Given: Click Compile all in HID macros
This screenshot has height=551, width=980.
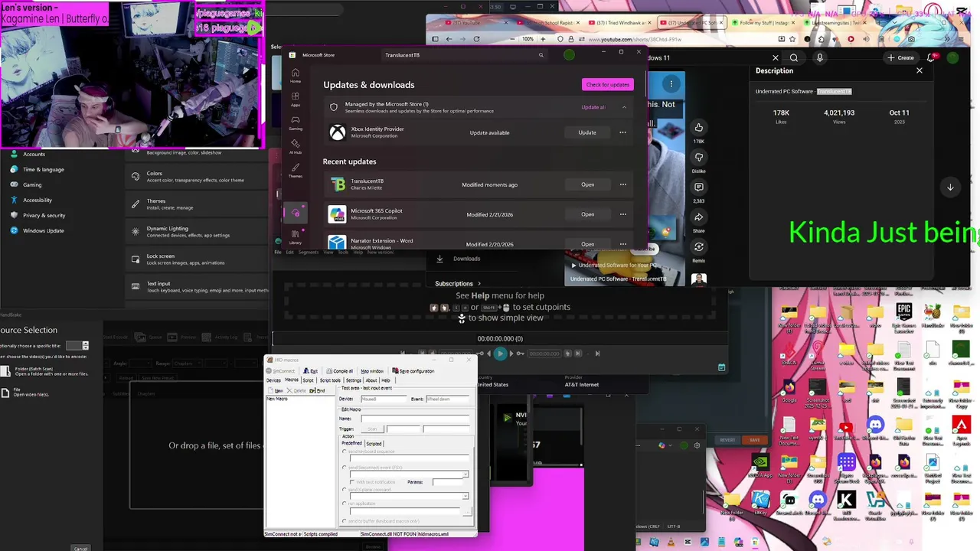Looking at the screenshot, I should tap(341, 371).
